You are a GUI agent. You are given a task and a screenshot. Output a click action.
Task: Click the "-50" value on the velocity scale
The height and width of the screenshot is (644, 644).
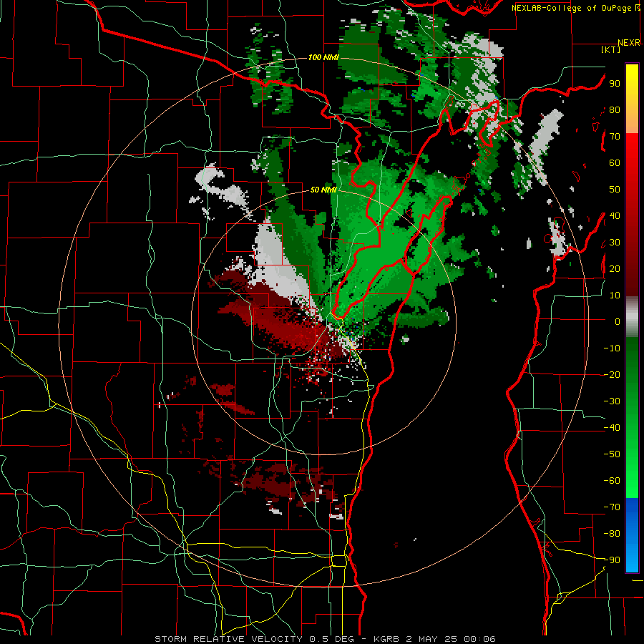click(x=612, y=454)
